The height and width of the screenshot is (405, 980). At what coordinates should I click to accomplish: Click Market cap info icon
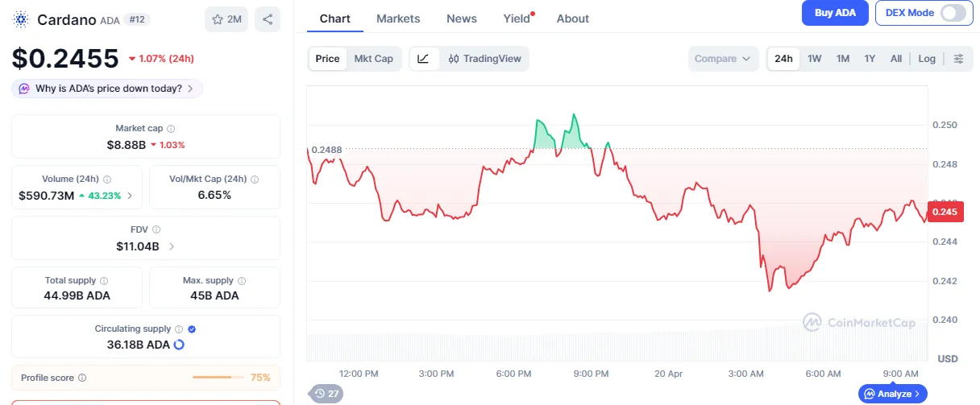(x=171, y=129)
